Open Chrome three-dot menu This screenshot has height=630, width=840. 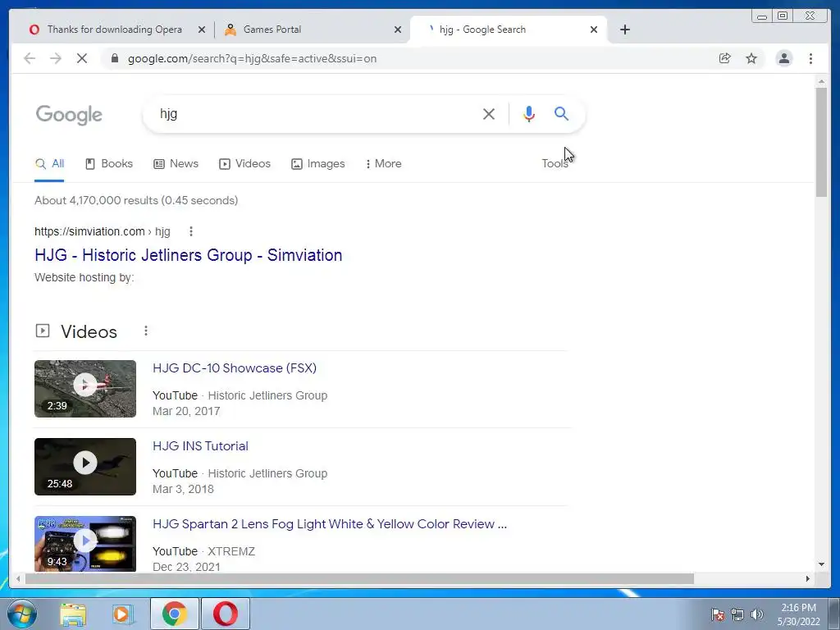[810, 58]
